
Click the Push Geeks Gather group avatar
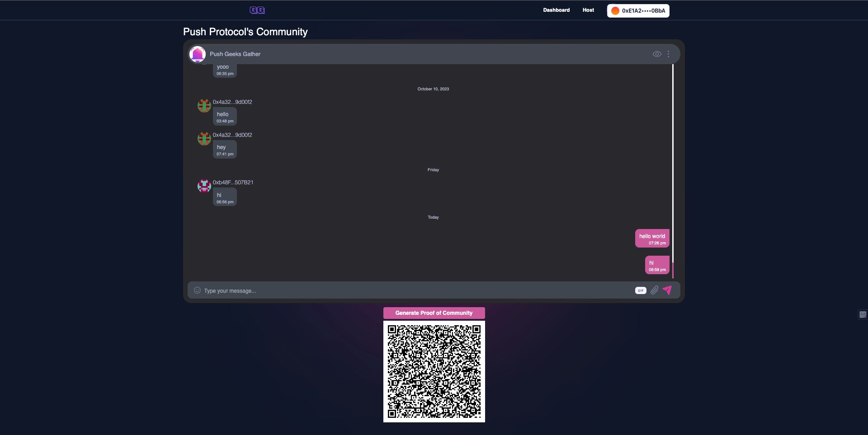[x=198, y=54]
